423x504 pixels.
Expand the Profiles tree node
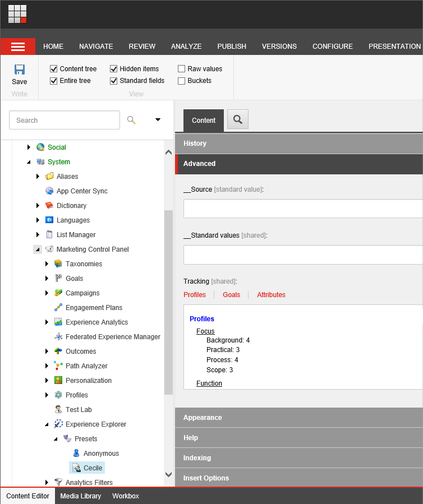point(47,395)
